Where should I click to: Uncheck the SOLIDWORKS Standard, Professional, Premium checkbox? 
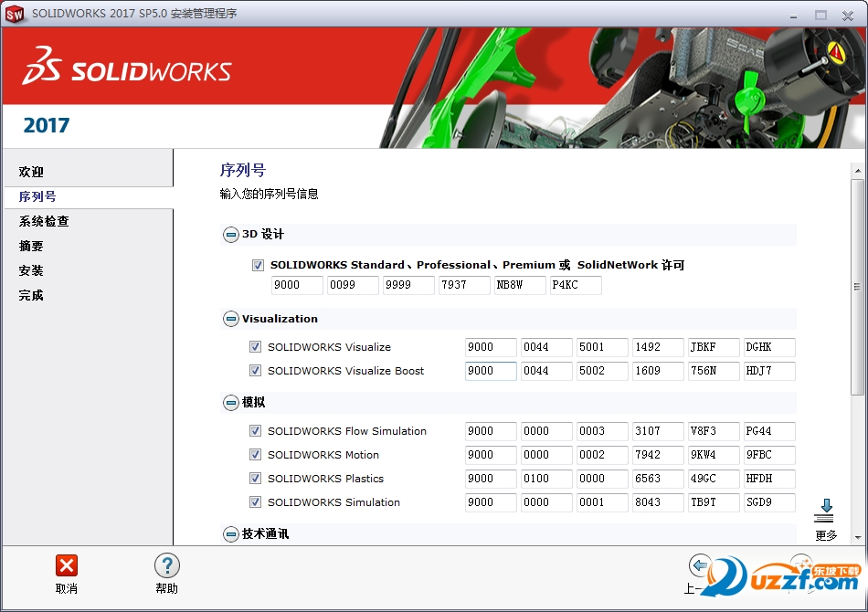tap(258, 265)
